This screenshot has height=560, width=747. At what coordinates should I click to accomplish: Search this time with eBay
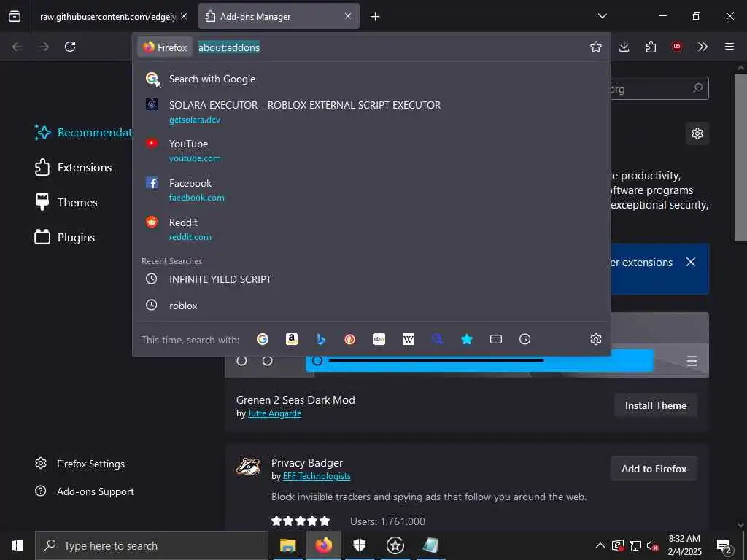pos(379,339)
